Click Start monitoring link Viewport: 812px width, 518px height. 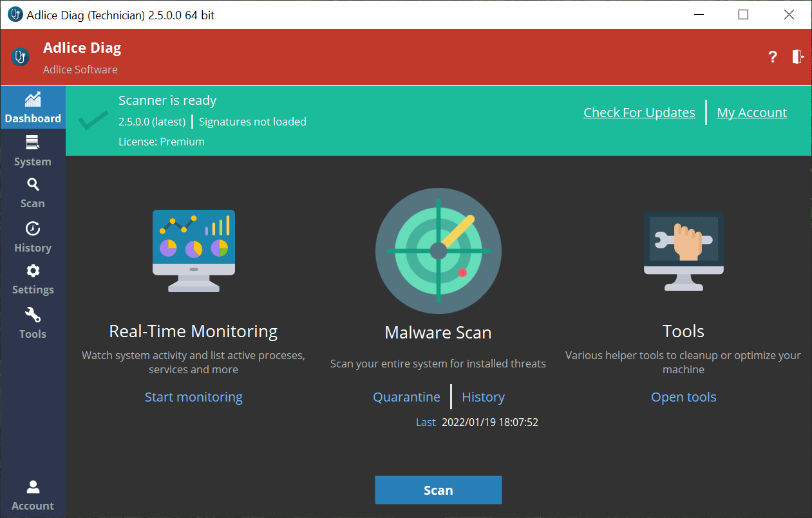tap(193, 397)
